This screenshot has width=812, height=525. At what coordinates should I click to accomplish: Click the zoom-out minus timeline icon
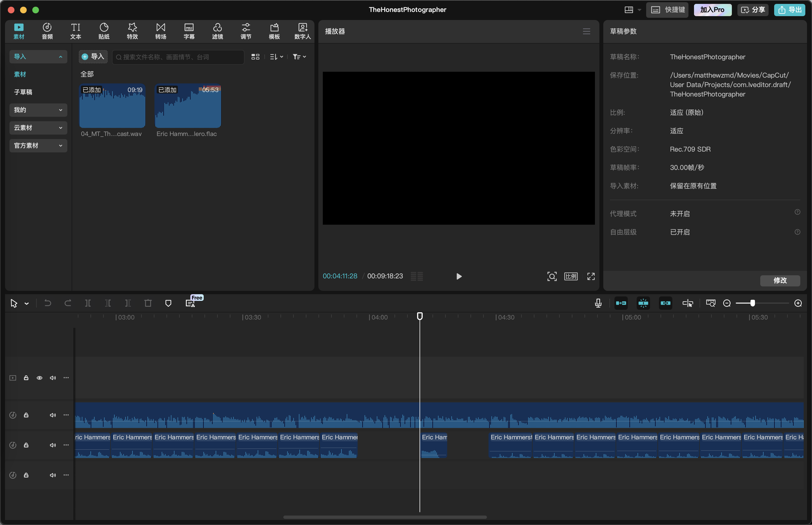pos(727,303)
